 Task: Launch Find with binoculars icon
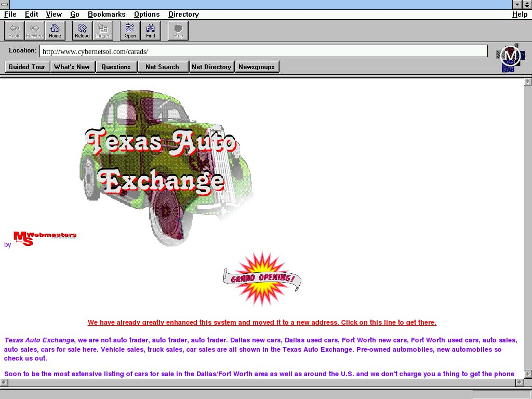click(150, 31)
